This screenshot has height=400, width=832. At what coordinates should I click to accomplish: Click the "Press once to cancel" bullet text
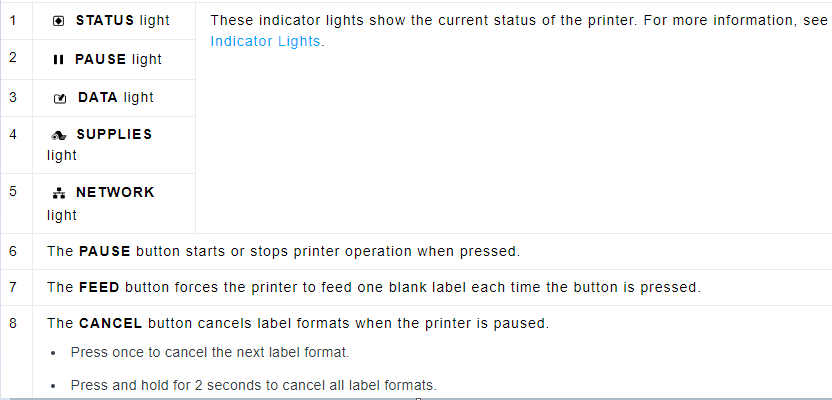(210, 352)
